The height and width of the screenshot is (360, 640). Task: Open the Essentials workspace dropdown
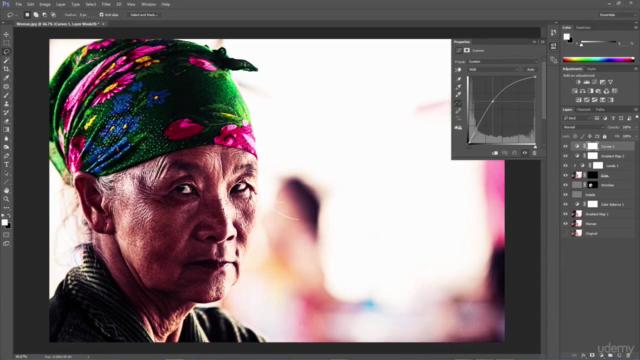(x=618, y=15)
